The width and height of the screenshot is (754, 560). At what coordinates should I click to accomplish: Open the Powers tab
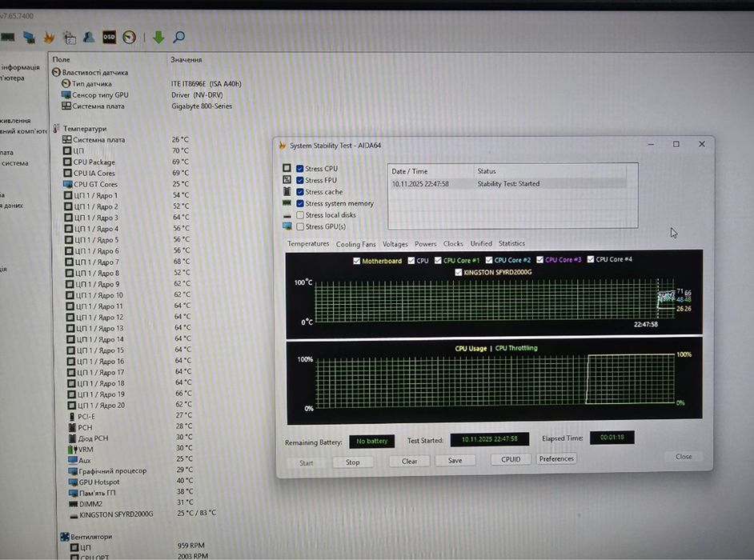(x=425, y=244)
